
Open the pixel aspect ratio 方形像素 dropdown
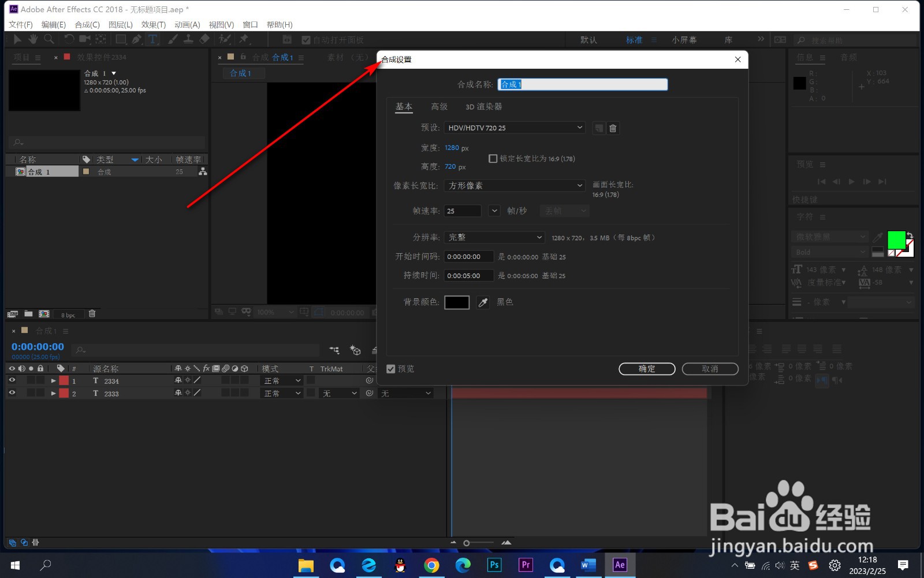515,186
